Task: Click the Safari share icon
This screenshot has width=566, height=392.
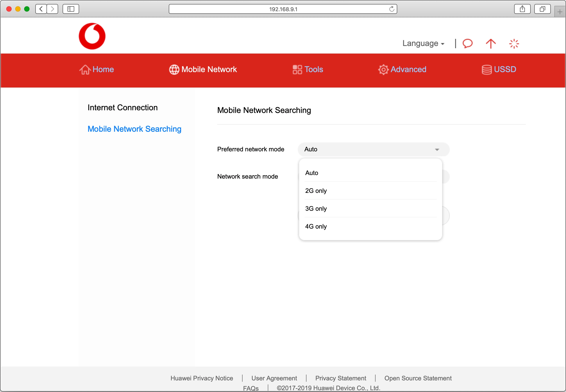Action: pyautogui.click(x=522, y=9)
